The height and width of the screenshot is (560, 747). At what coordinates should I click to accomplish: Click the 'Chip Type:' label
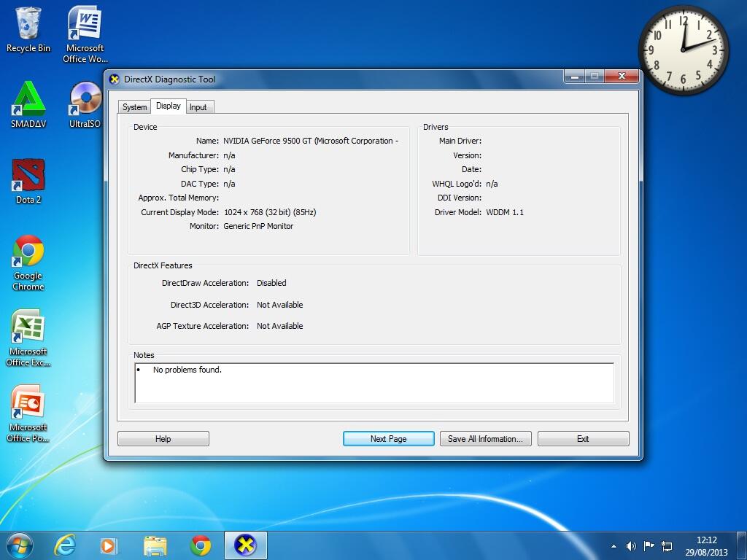coord(200,169)
